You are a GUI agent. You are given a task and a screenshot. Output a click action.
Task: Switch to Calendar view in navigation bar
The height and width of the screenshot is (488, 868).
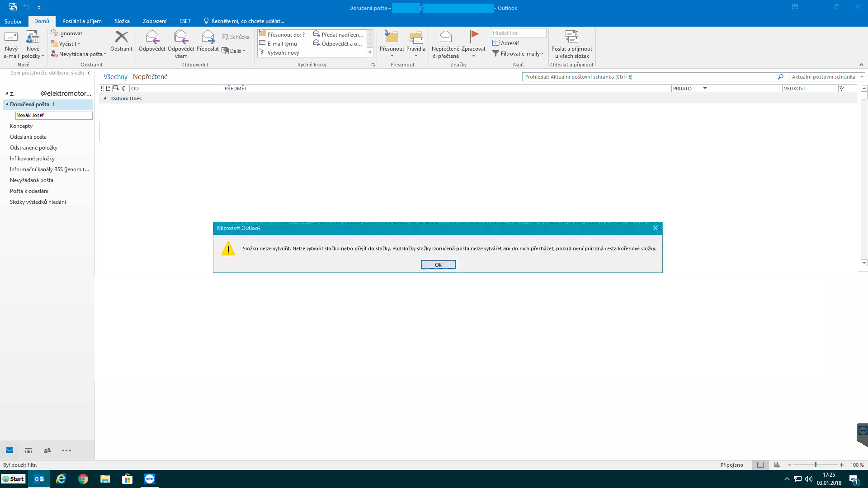[x=28, y=450]
